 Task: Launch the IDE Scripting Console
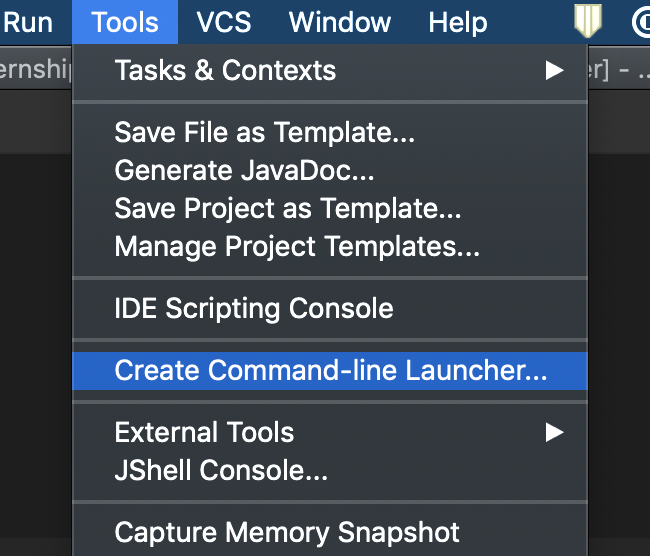click(254, 308)
